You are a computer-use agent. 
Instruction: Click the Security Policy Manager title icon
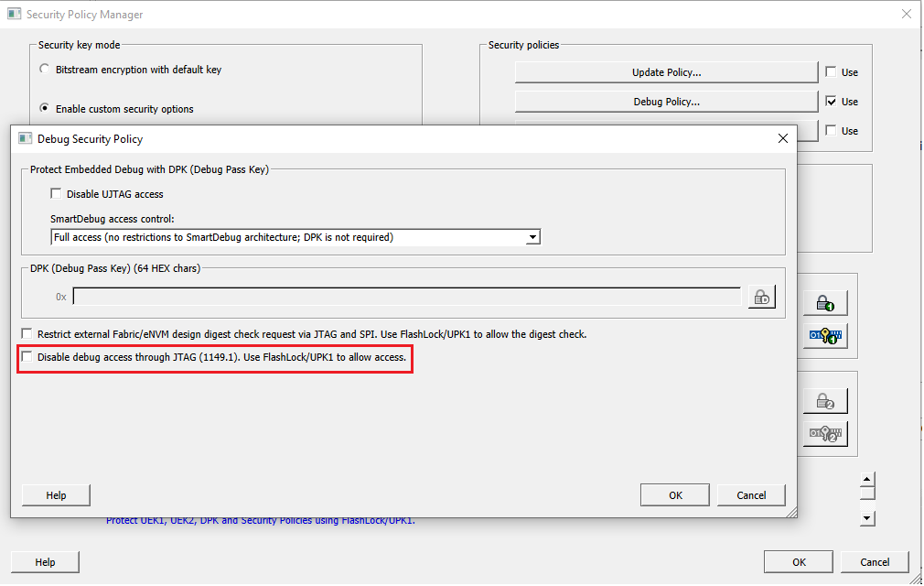14,14
